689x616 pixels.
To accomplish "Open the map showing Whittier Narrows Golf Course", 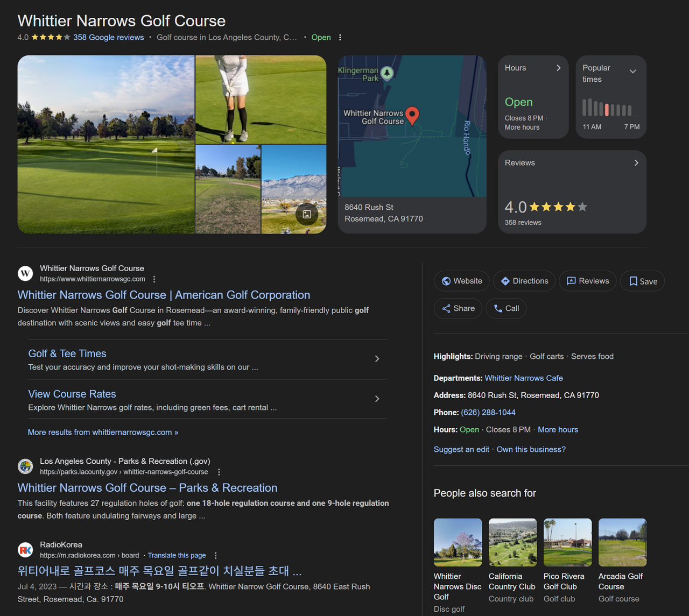I will pos(412,126).
